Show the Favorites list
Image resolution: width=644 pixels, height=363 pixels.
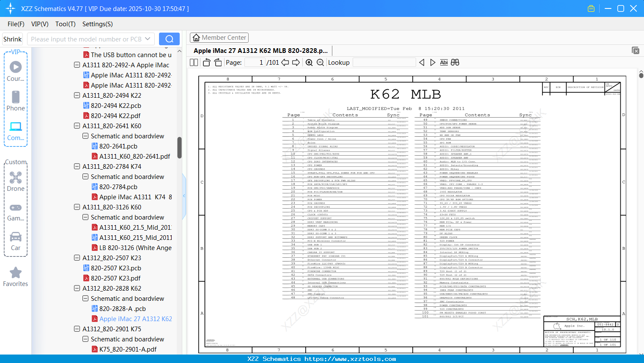[16, 277]
